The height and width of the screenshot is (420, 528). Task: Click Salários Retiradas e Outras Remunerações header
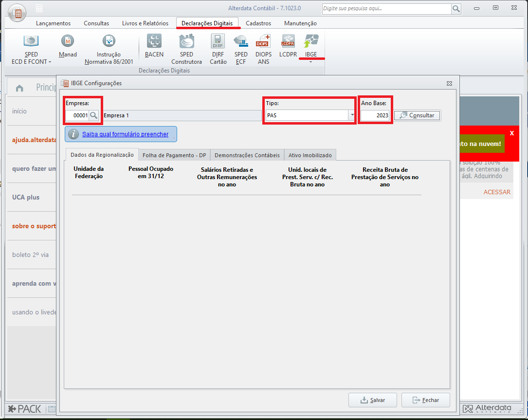click(x=227, y=177)
